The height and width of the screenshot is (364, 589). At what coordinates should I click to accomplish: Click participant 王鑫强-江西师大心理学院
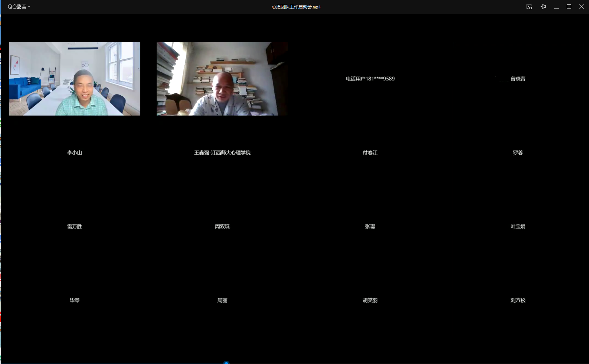coord(222,152)
